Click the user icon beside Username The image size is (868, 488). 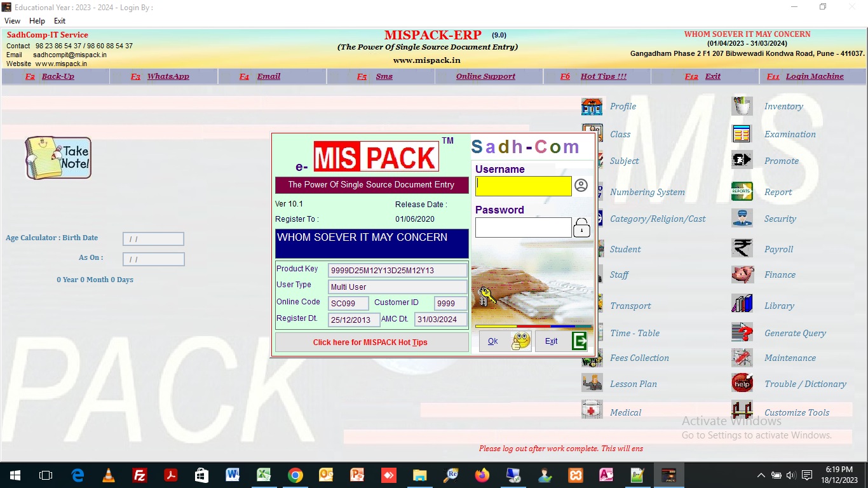tap(581, 186)
